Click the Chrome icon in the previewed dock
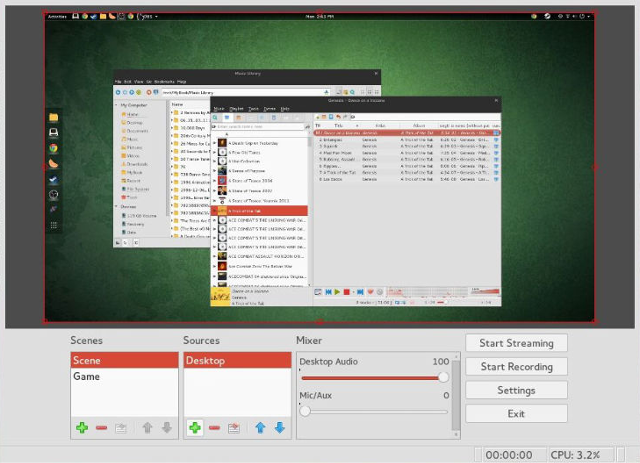Viewport: 640px width, 463px height. tap(53, 148)
